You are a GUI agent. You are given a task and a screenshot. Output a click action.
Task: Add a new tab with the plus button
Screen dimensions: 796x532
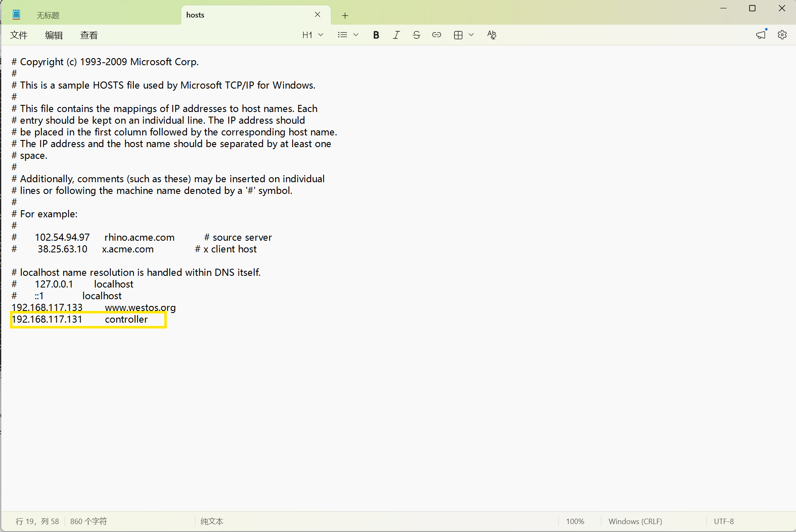[x=345, y=15]
